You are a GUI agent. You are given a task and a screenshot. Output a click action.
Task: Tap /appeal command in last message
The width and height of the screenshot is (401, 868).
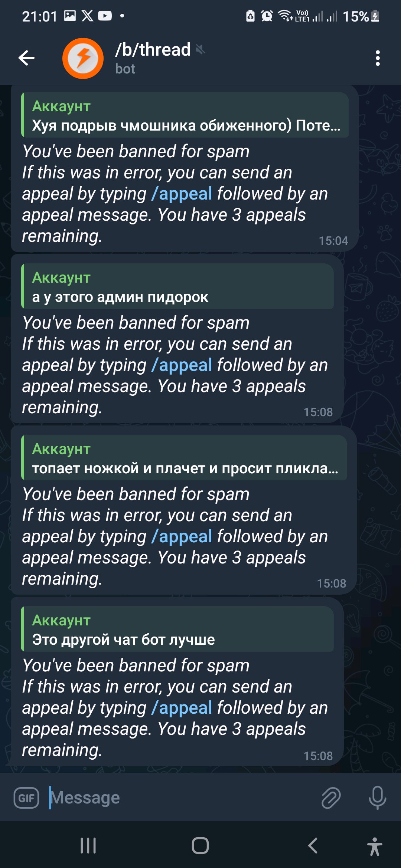point(182,708)
